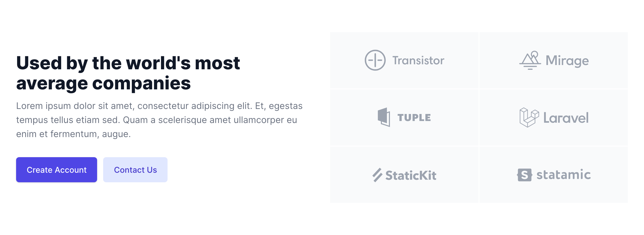The width and height of the screenshot is (644, 235).
Task: Select the statamic wordmark text
Action: (563, 175)
